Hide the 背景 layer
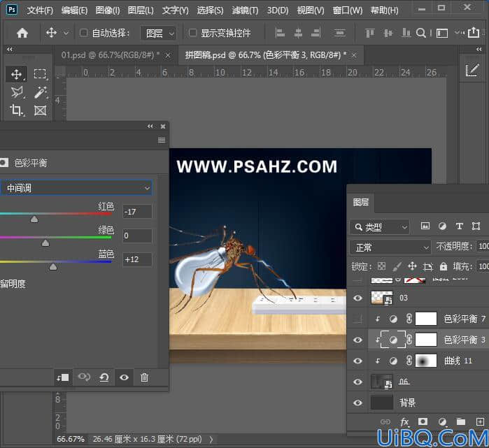This screenshot has width=489, height=448. 357,403
